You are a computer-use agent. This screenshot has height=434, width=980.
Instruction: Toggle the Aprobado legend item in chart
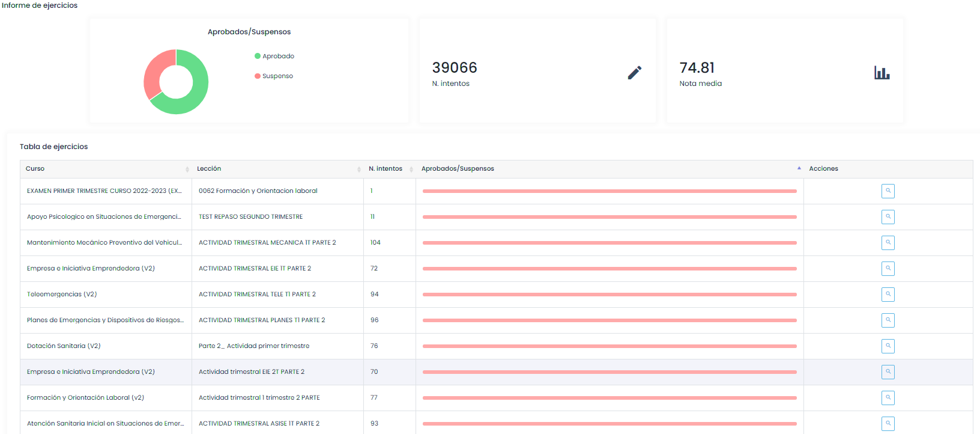point(278,57)
